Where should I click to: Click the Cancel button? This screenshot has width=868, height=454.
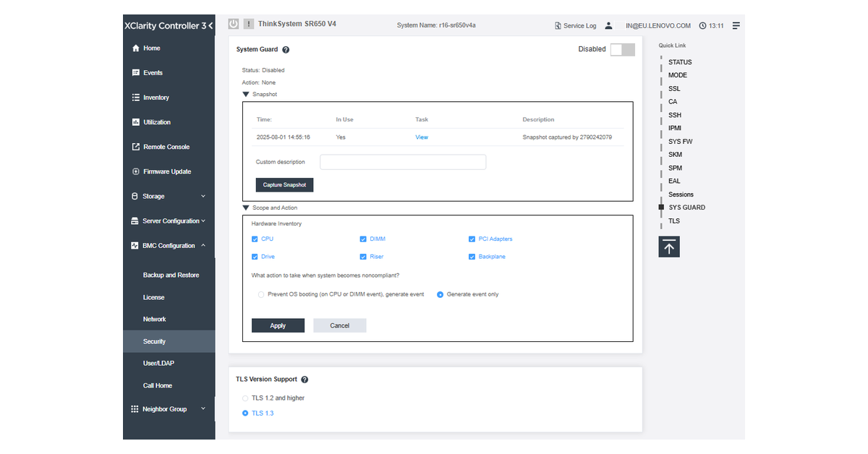tap(340, 326)
